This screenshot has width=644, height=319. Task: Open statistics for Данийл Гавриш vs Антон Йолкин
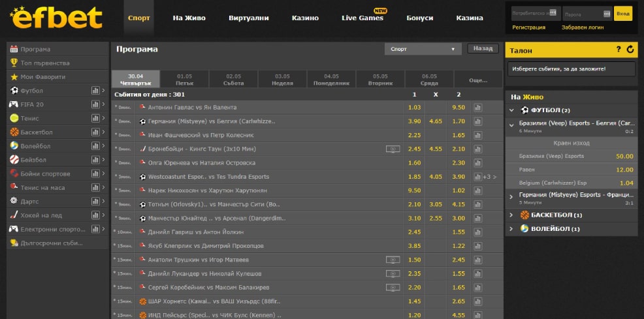tap(477, 232)
